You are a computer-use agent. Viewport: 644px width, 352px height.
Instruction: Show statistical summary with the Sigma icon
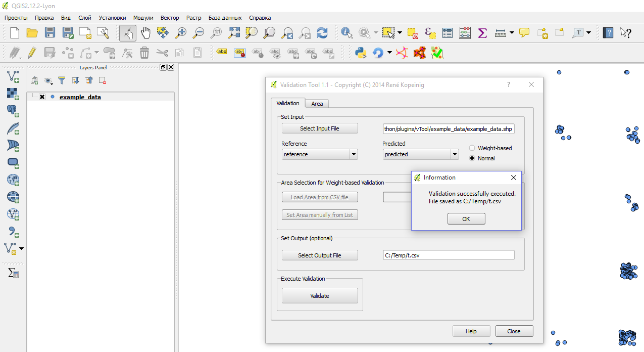coord(482,32)
